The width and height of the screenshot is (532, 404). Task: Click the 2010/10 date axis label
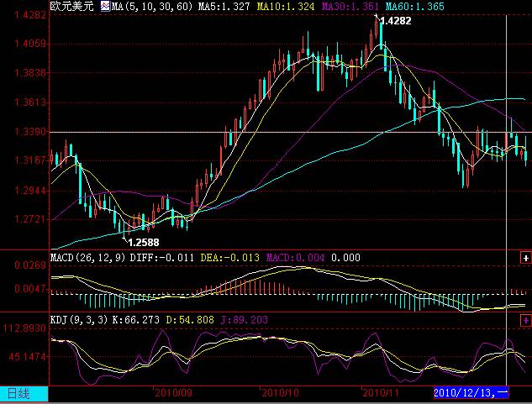click(x=280, y=393)
